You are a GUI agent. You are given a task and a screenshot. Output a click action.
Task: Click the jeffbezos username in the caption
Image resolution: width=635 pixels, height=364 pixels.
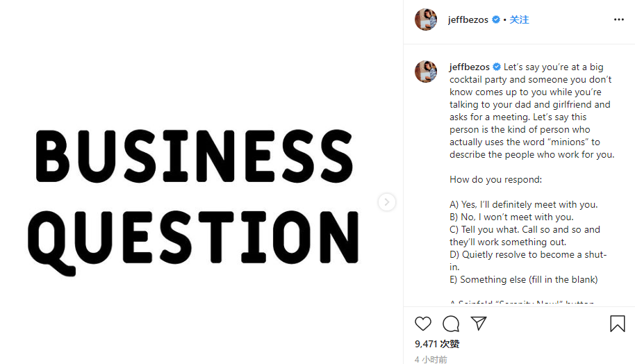pyautogui.click(x=469, y=67)
